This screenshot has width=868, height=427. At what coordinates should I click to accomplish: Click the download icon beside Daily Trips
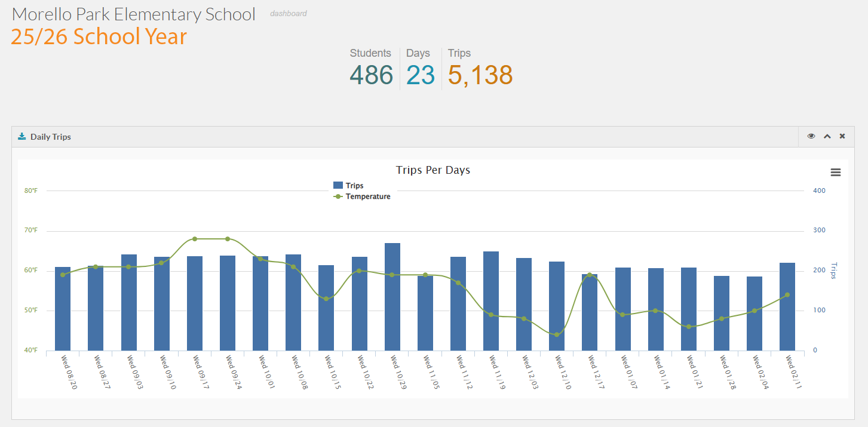22,137
